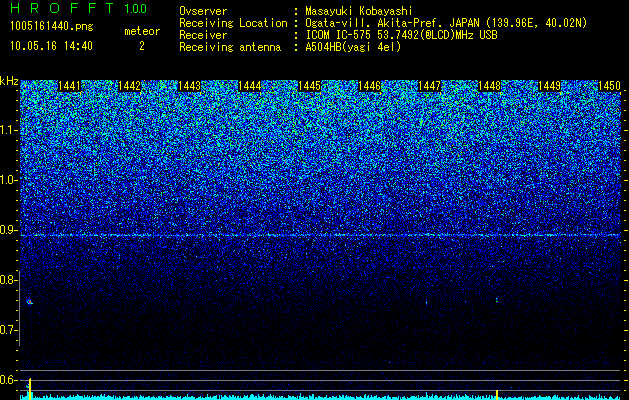The image size is (629, 400).
Task: Click the 1445 time marker
Action: click(x=310, y=86)
